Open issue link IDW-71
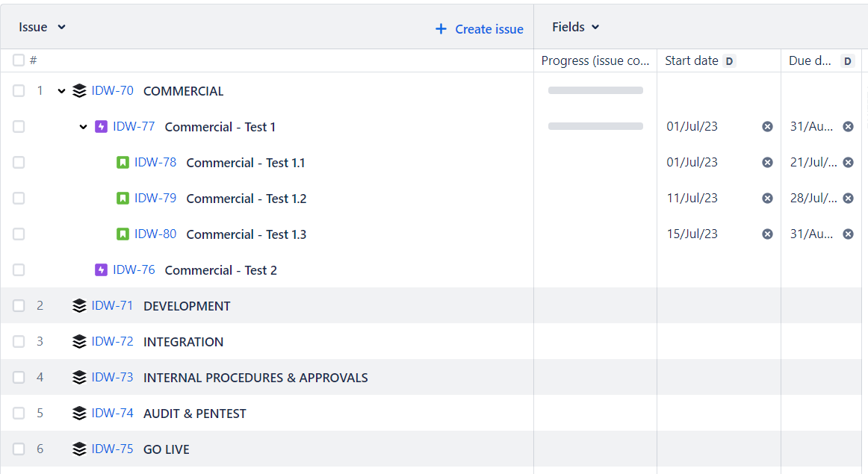Viewport: 868px width, 474px height. [x=112, y=306]
